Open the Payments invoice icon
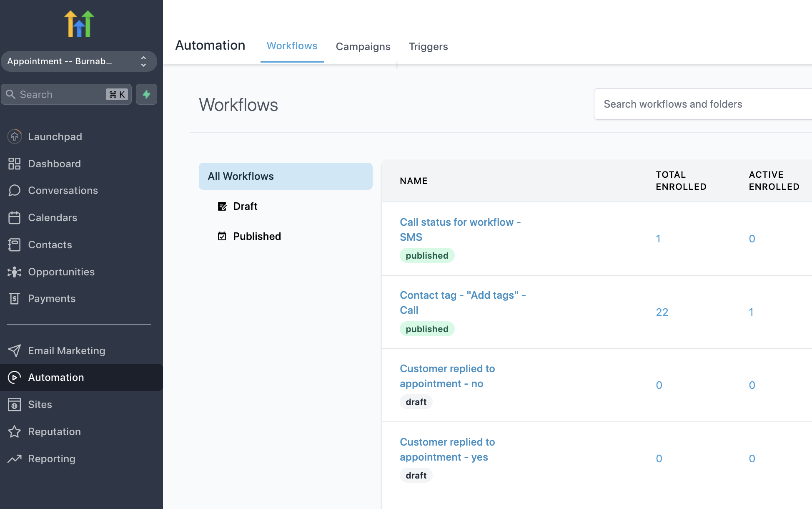 click(x=15, y=299)
